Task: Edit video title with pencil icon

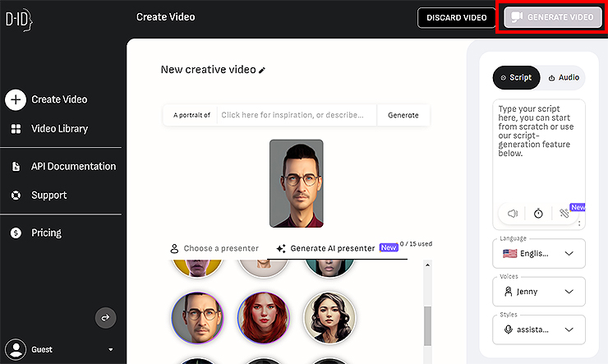Action: pos(262,70)
